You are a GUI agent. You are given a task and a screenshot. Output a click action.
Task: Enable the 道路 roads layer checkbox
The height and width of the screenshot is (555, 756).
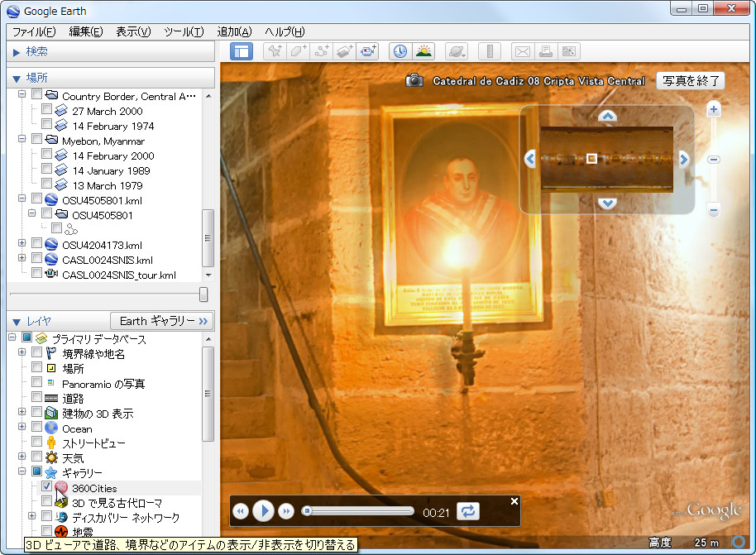(x=36, y=397)
